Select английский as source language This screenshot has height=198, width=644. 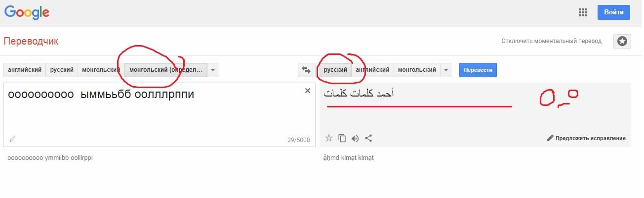[25, 70]
